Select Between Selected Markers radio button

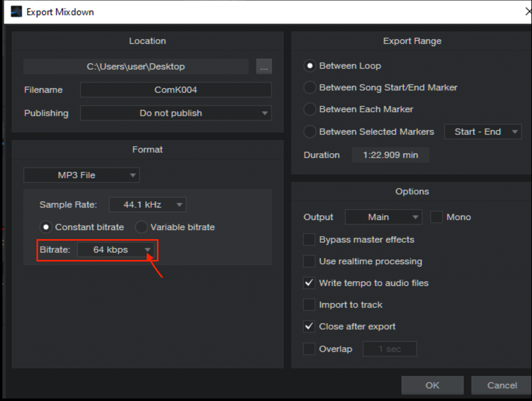click(x=309, y=132)
